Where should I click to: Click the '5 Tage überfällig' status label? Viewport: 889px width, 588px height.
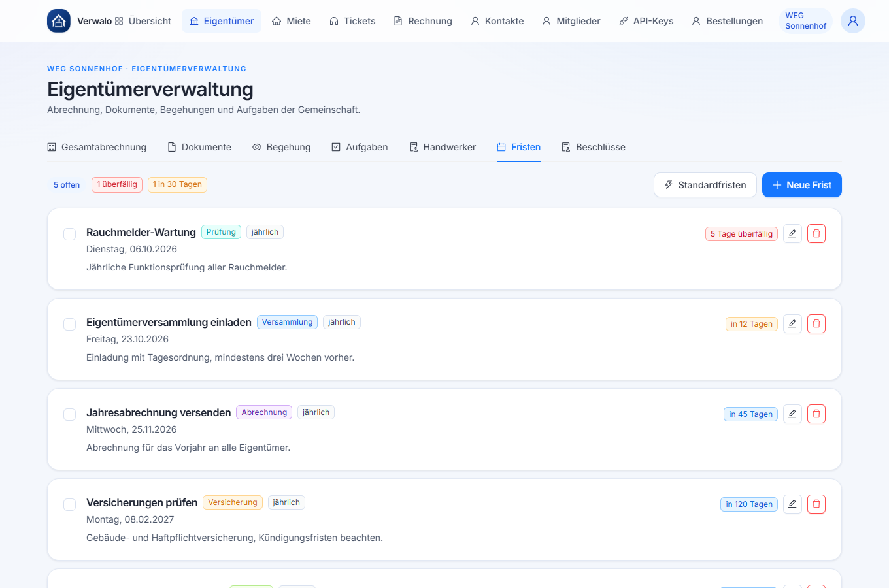pyautogui.click(x=741, y=234)
